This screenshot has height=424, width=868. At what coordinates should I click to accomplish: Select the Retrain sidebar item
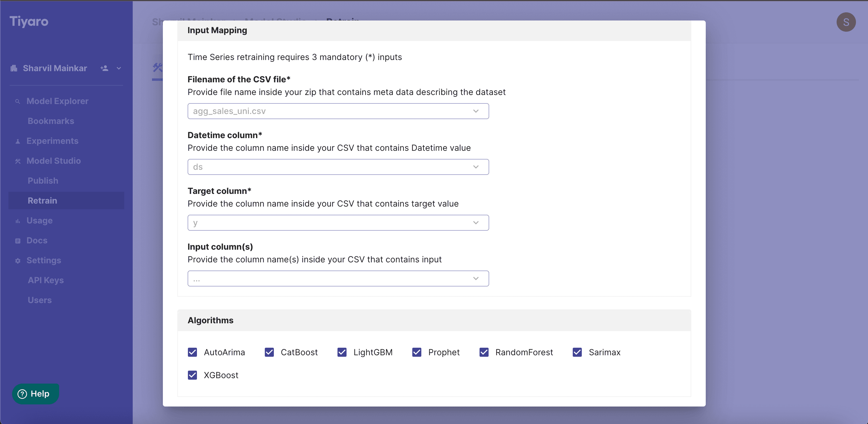pyautogui.click(x=66, y=201)
